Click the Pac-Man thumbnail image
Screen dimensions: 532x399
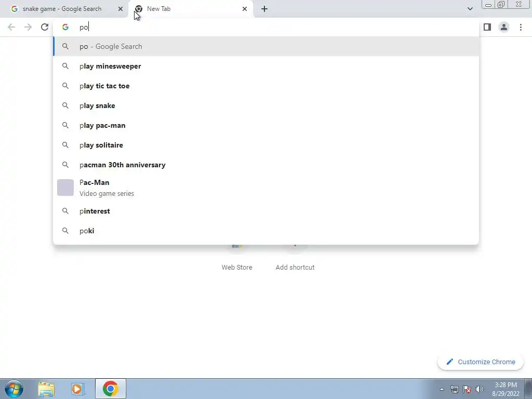click(65, 188)
